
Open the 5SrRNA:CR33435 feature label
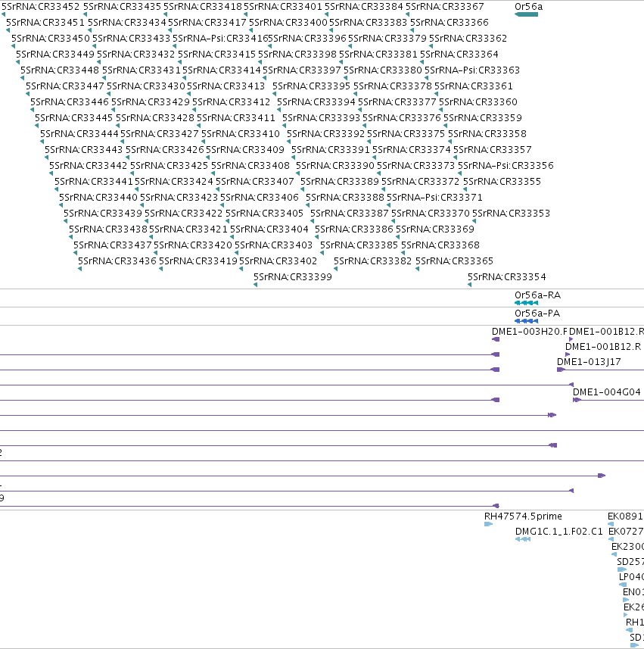pos(122,7)
